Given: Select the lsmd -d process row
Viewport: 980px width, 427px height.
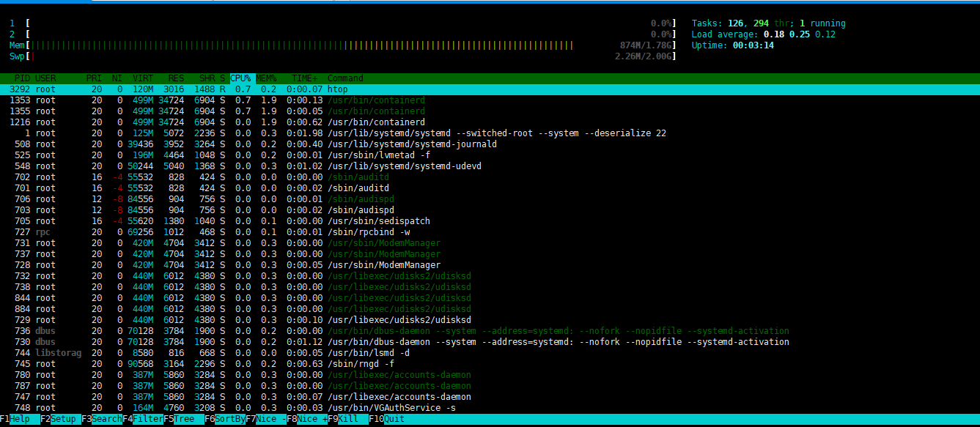Looking at the screenshot, I should click(490, 353).
